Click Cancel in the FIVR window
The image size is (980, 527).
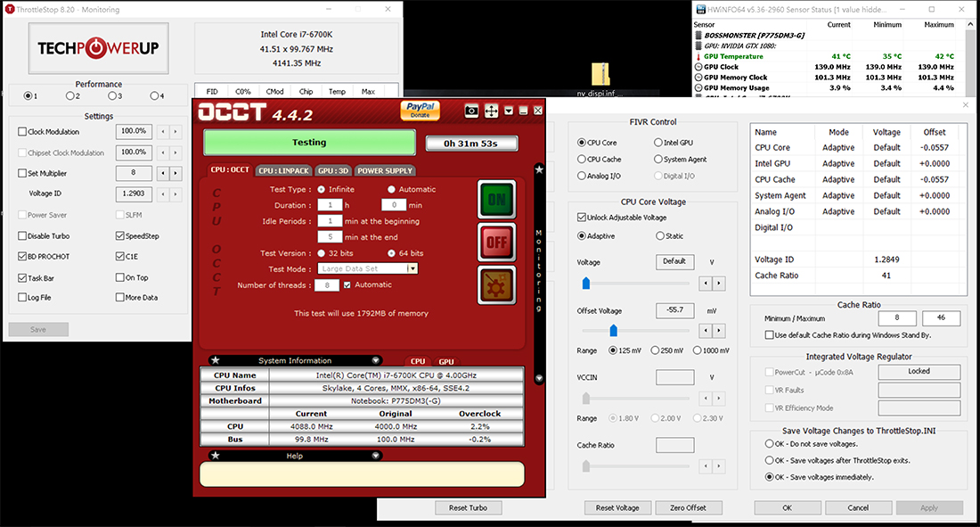(858, 507)
